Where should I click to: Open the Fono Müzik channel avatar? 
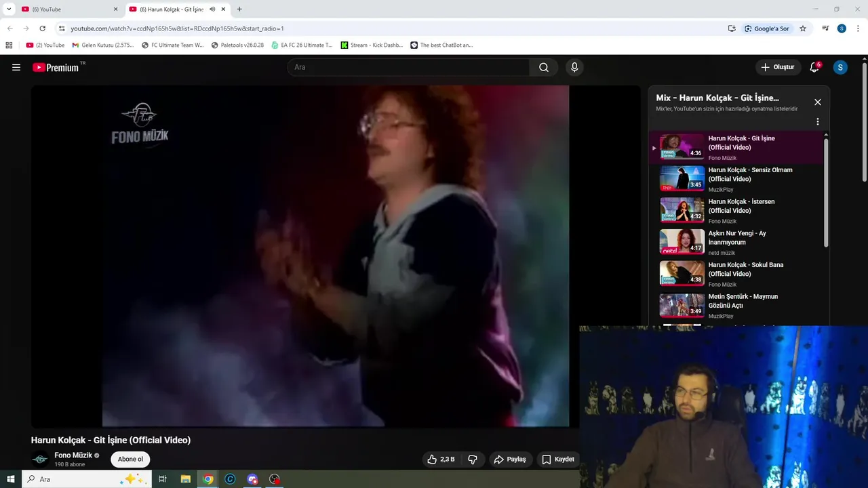[40, 459]
